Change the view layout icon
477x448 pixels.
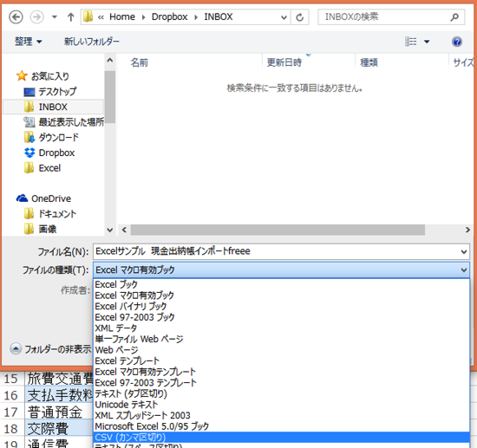[x=411, y=42]
